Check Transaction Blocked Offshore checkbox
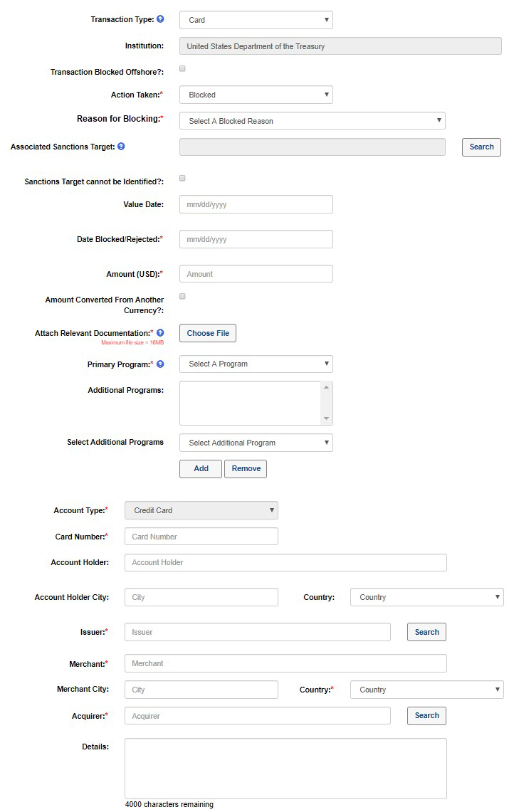This screenshot has width=509, height=812. point(182,69)
